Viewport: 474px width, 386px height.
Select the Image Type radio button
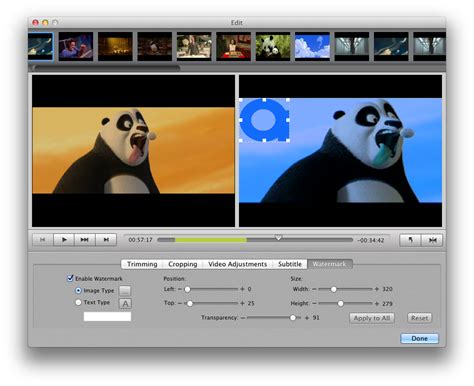click(78, 291)
